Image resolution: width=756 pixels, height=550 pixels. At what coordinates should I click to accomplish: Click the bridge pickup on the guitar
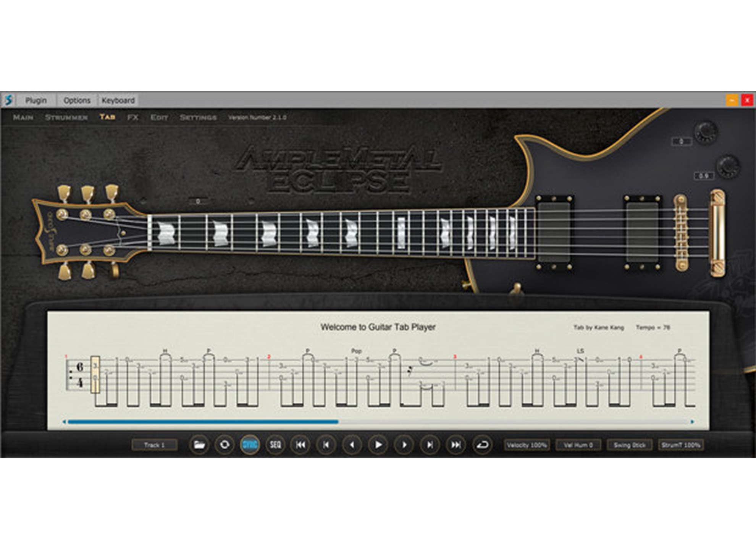point(642,233)
